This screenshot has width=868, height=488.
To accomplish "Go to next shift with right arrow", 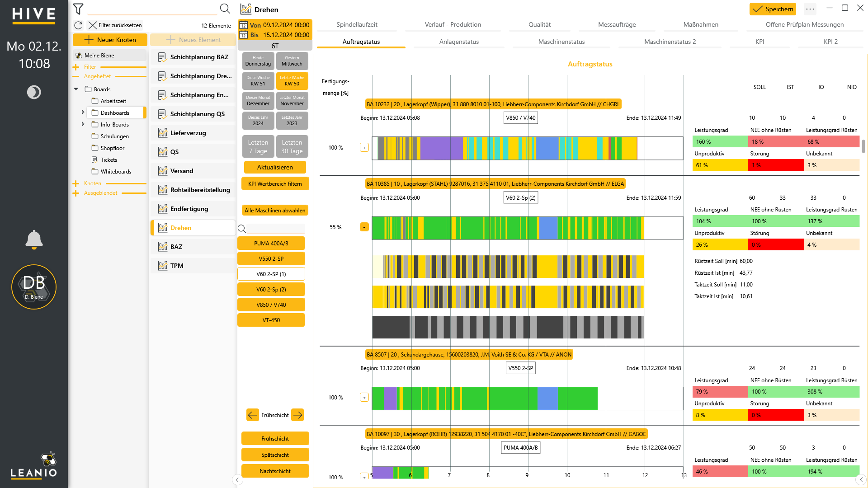I will tap(297, 415).
